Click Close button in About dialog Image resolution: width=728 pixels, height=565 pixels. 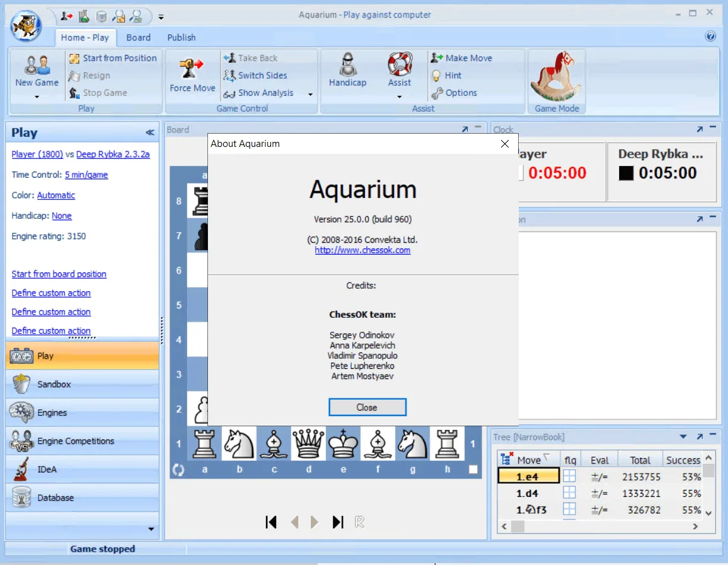point(367,407)
